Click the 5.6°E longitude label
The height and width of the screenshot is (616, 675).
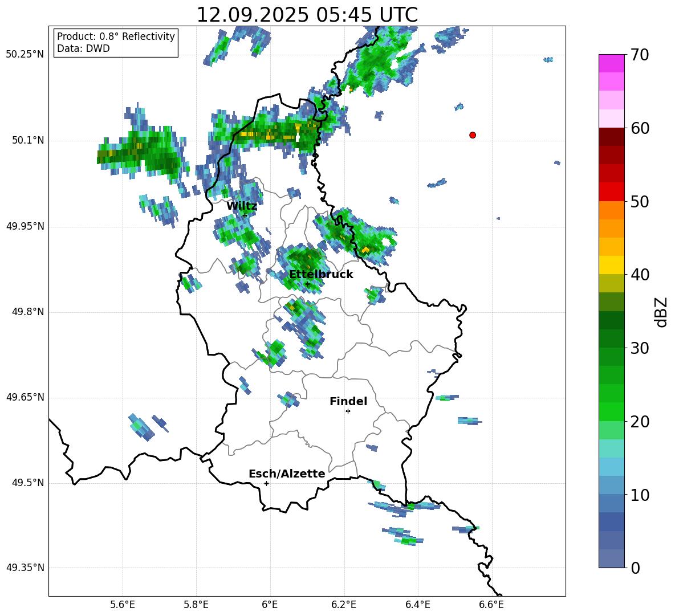tap(123, 605)
